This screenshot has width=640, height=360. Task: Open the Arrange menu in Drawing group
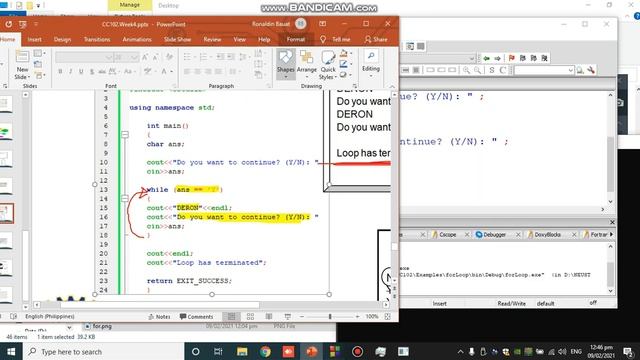coord(307,64)
